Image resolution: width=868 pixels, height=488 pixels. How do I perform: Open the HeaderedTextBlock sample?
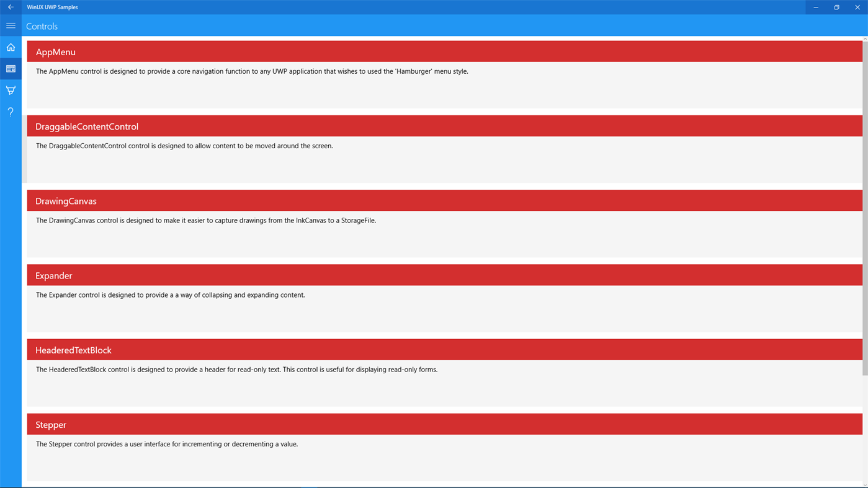point(444,349)
